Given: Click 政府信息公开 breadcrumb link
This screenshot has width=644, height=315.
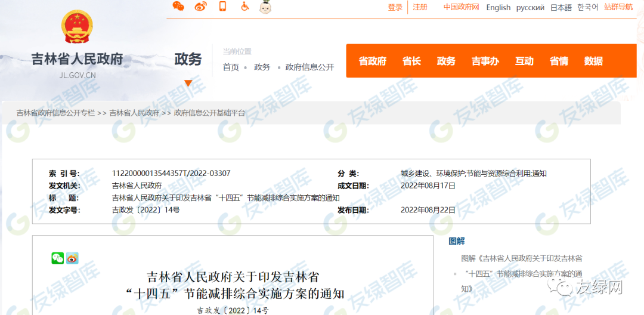Looking at the screenshot, I should 309,67.
